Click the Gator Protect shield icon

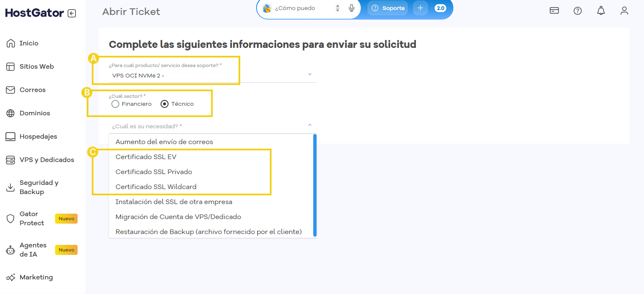pos(11,219)
